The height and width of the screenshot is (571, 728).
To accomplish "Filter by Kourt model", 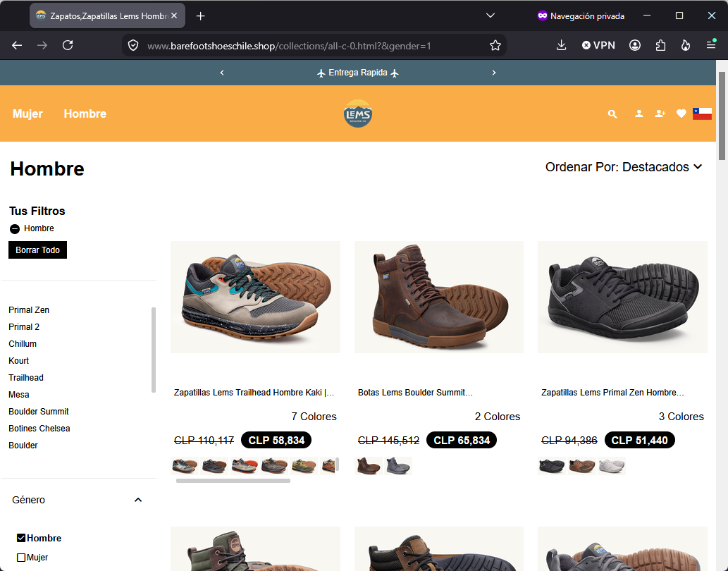I will [18, 361].
